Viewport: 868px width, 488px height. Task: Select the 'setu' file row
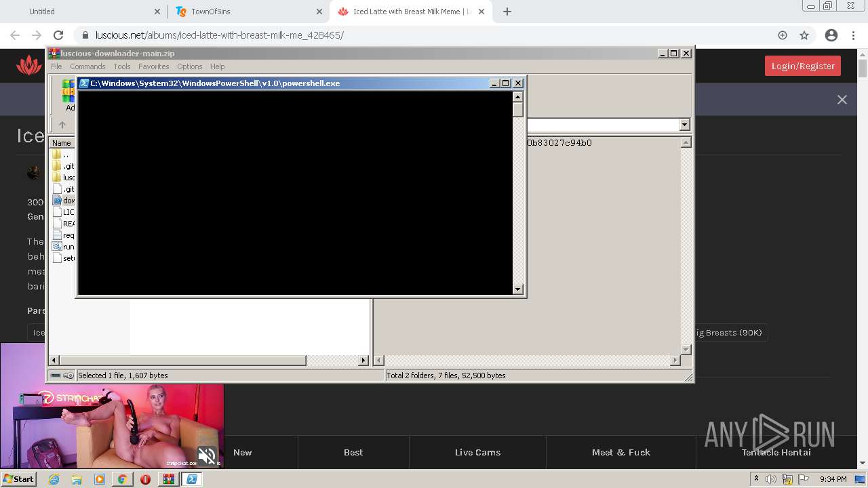point(63,258)
